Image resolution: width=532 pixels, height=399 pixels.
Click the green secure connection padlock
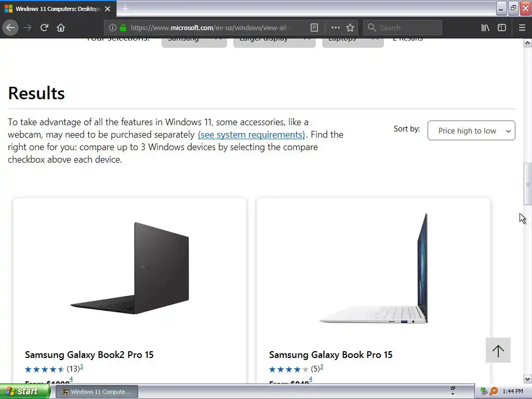click(x=123, y=28)
